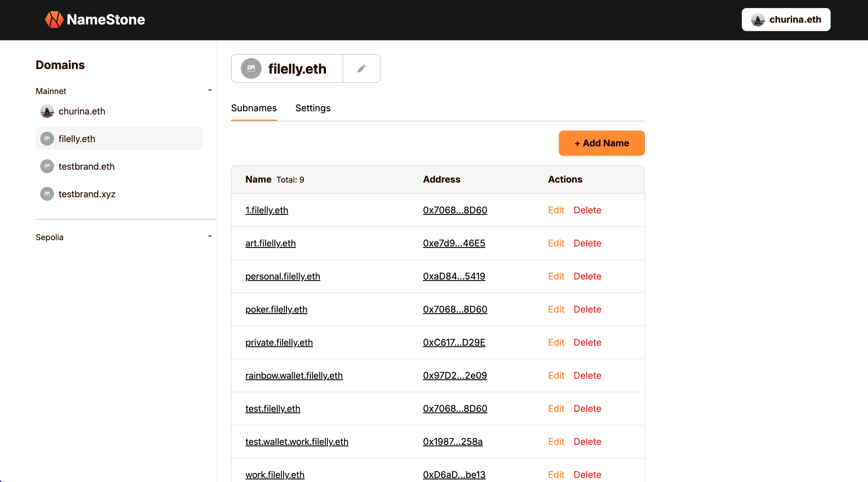Screen dimensions: 868x482
Task: Click address 0x7068...8D60 for test.filelly.eth
Action: pos(455,409)
